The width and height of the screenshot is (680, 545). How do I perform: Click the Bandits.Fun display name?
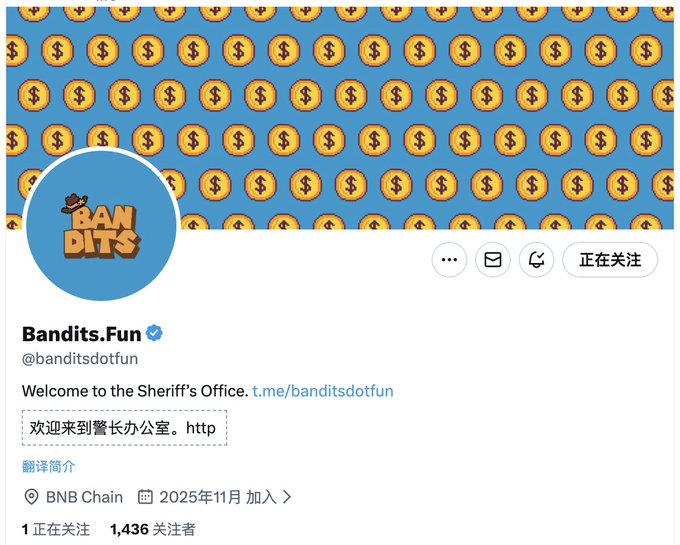click(x=82, y=334)
